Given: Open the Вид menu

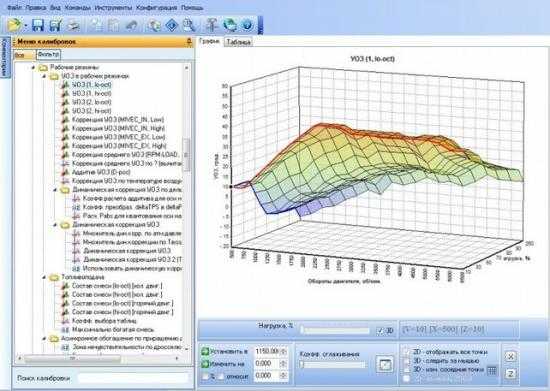Looking at the screenshot, I should pyautogui.click(x=55, y=7).
